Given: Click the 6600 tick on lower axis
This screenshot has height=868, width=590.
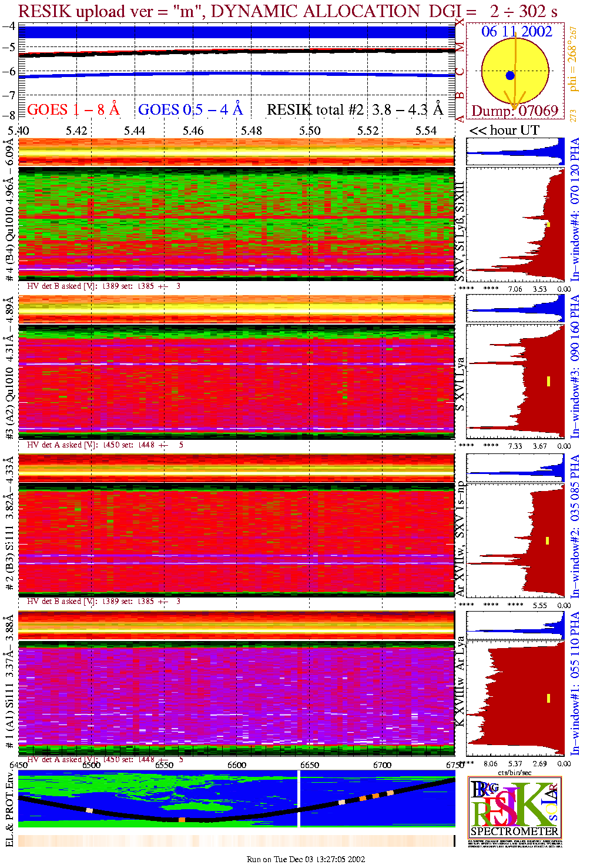Looking at the screenshot, I should point(237,765).
